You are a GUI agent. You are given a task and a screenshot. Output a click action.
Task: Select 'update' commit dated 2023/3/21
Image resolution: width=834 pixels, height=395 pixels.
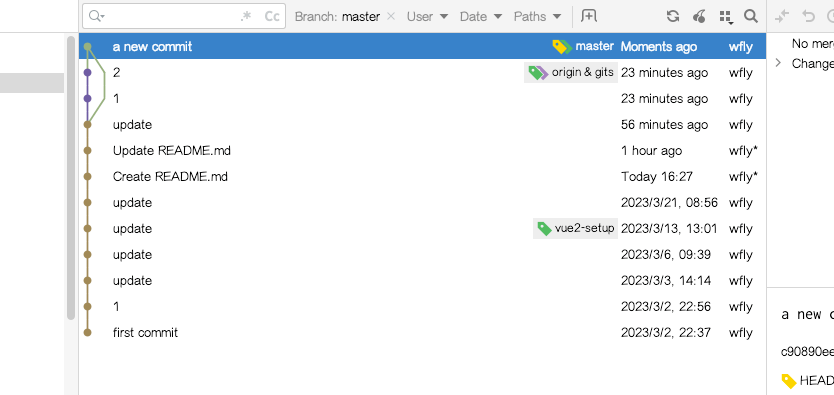[x=422, y=203]
